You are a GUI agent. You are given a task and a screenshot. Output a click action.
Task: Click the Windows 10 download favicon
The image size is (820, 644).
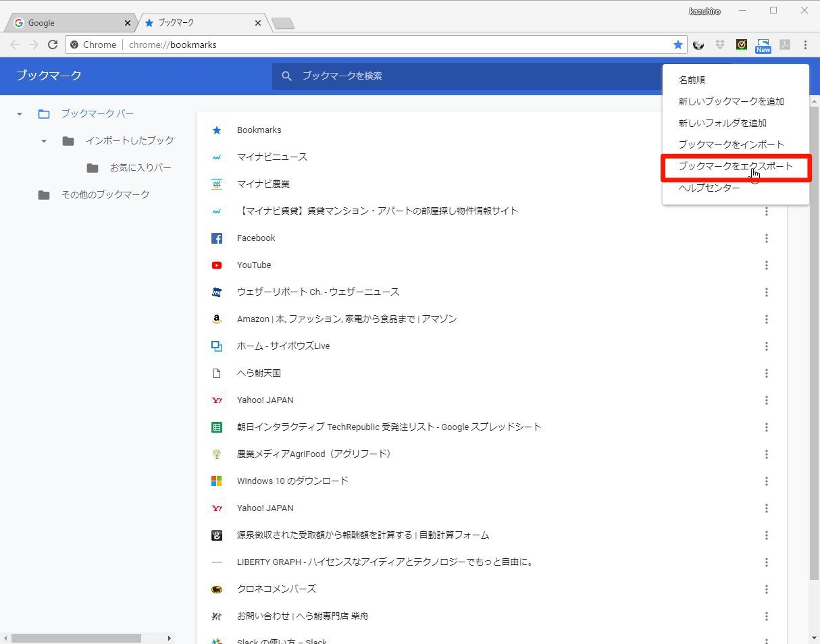coord(217,481)
